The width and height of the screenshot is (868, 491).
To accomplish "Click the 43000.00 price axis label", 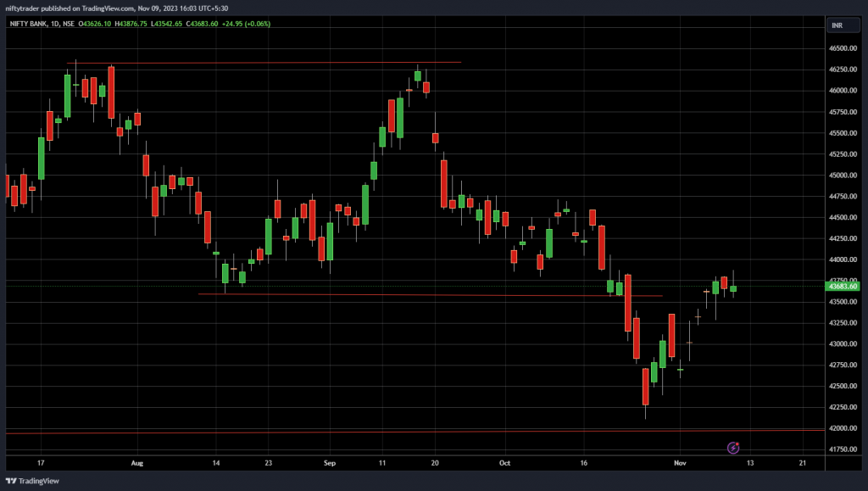I will [x=843, y=343].
